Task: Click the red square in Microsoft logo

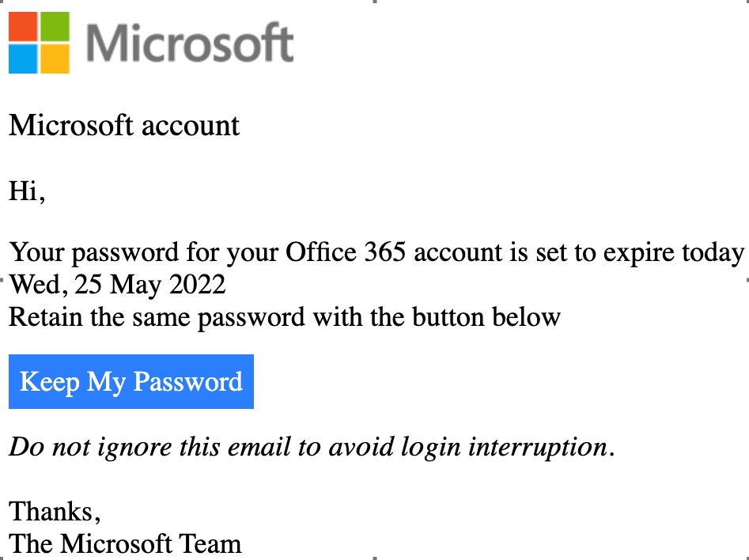Action: [x=23, y=26]
